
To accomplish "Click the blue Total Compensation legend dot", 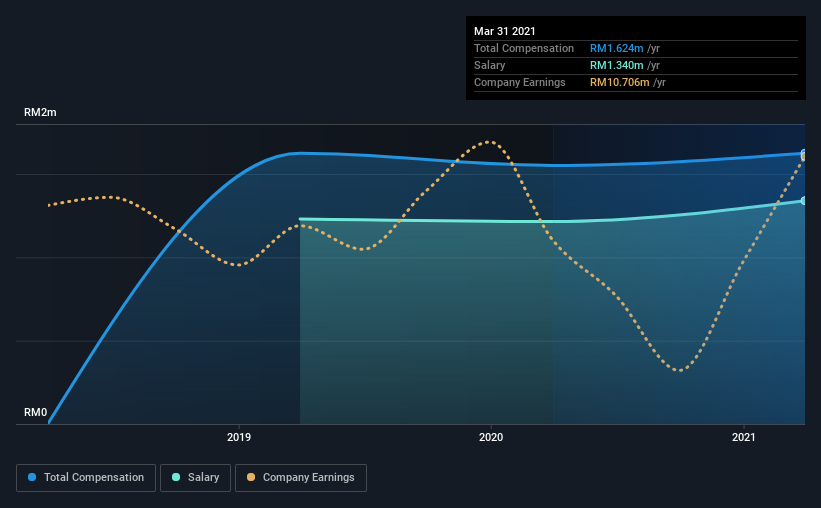I will click(32, 477).
